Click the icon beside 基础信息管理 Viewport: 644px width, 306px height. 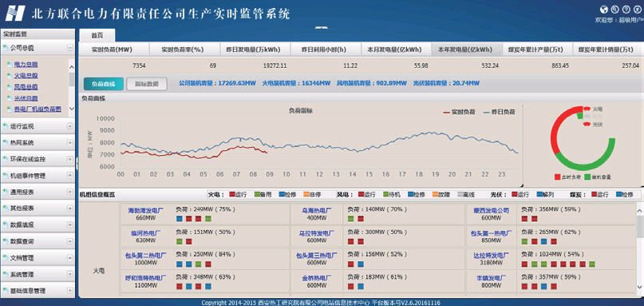coord(6,291)
